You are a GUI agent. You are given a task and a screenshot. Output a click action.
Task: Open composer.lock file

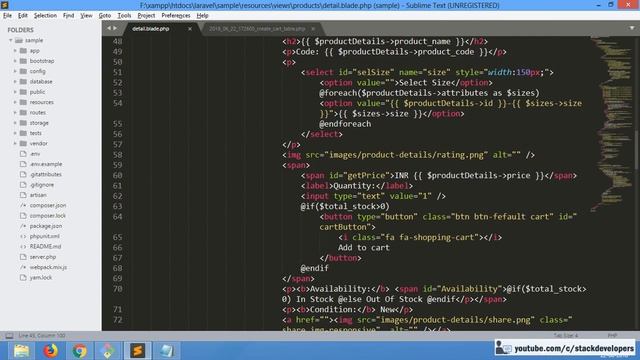coord(47,216)
